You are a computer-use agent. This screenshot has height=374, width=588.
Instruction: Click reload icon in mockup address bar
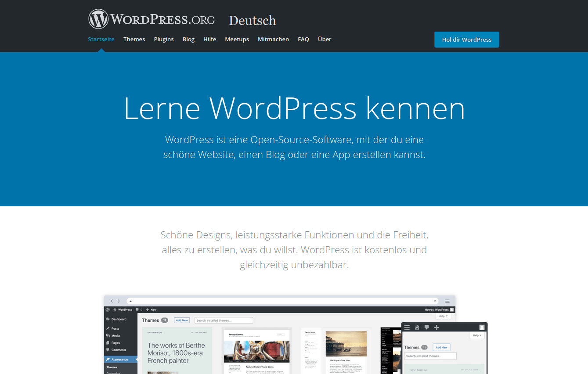coord(435,301)
